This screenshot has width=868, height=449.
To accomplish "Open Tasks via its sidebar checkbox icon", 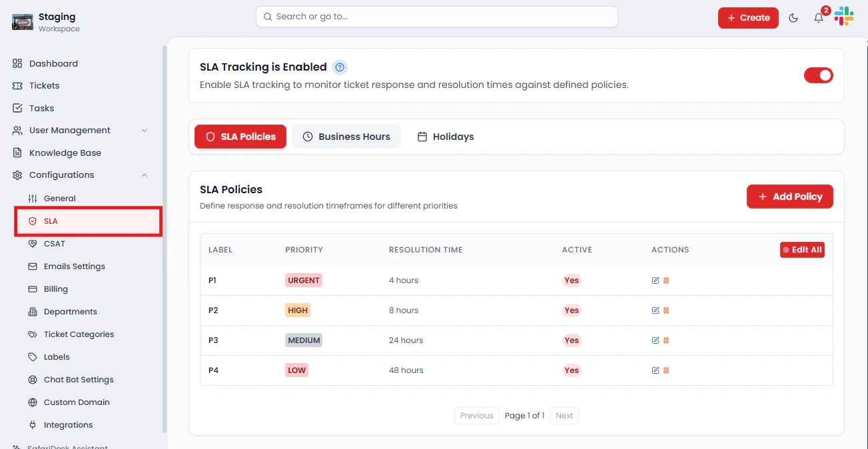I will pos(17,108).
